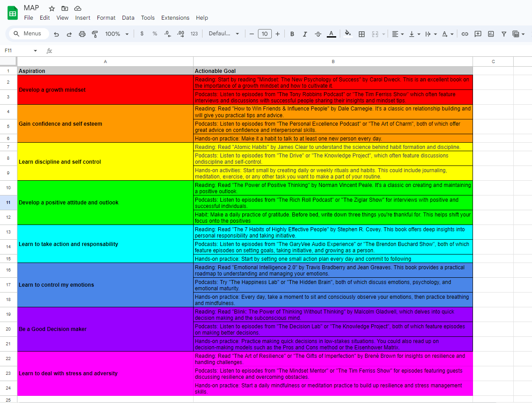This screenshot has height=403, width=532.
Task: Open text rotation dropdown
Action: (x=448, y=34)
